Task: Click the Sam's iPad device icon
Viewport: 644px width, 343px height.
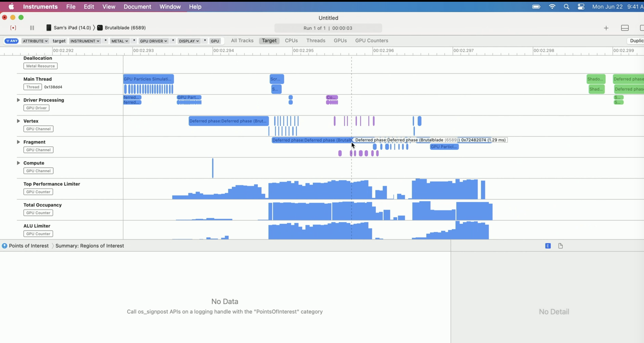Action: pos(49,28)
